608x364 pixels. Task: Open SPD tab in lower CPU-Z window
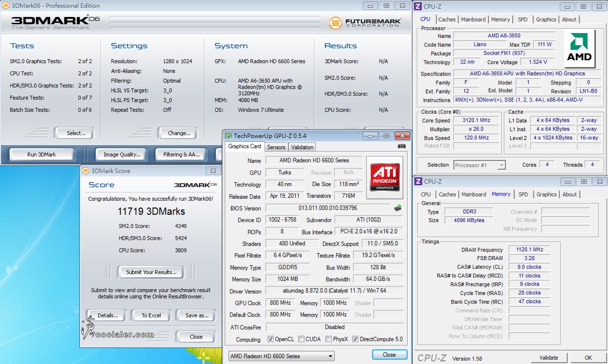pos(523,194)
